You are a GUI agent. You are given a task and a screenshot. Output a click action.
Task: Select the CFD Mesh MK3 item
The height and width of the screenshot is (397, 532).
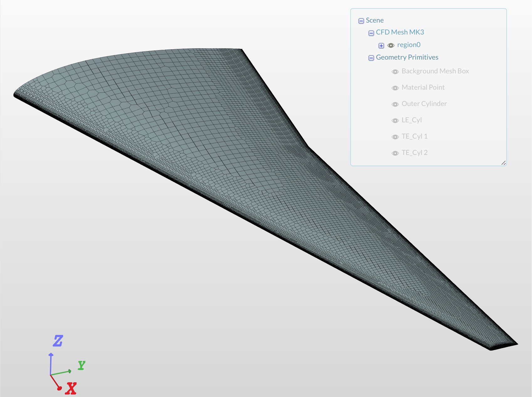[400, 32]
